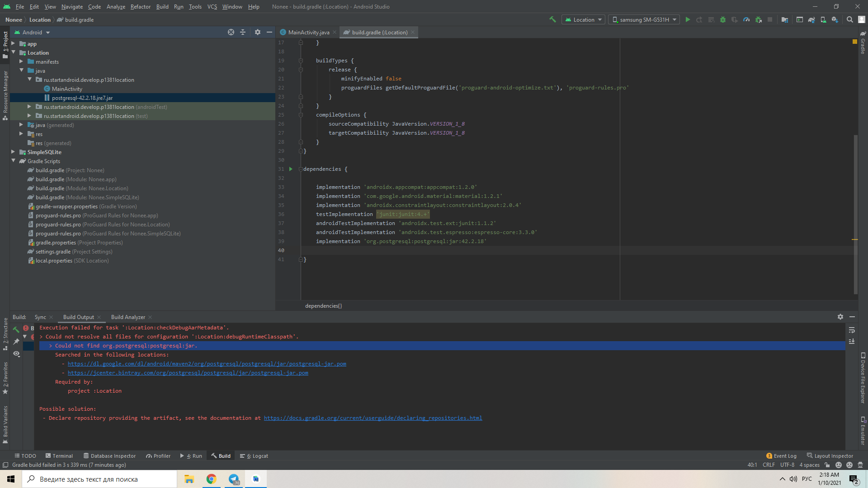Click the user account avatar icon
This screenshot has height=488, width=868.
(862, 19)
